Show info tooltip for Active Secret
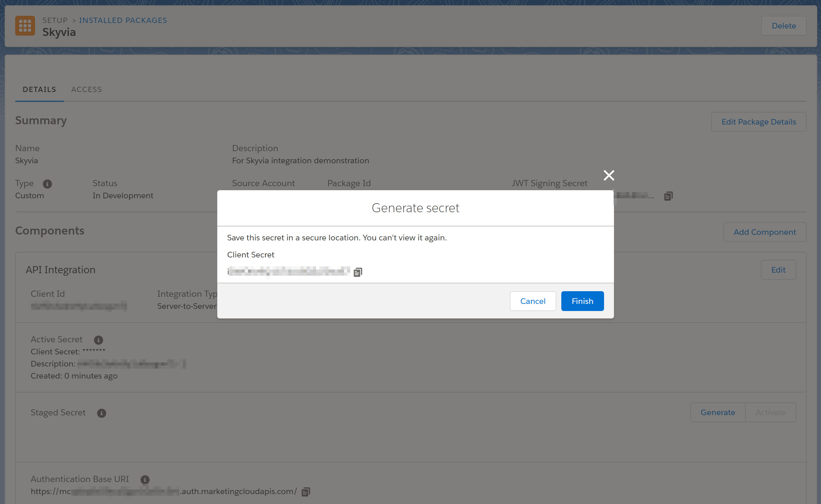 [x=98, y=340]
